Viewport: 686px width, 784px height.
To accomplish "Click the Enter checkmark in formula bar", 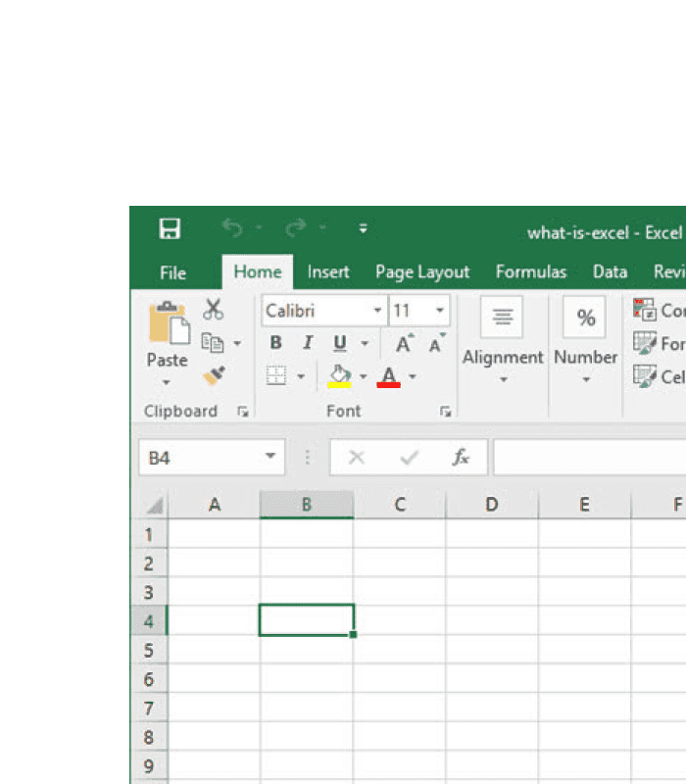I will coord(409,457).
